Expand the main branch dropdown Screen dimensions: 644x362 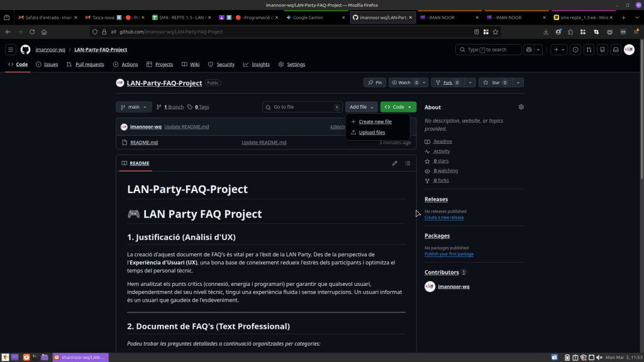pyautogui.click(x=133, y=107)
